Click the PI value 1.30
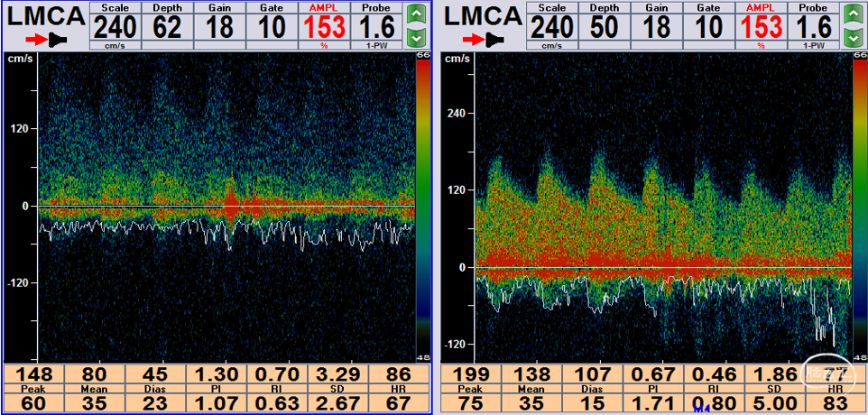The width and height of the screenshot is (868, 415). [x=216, y=374]
